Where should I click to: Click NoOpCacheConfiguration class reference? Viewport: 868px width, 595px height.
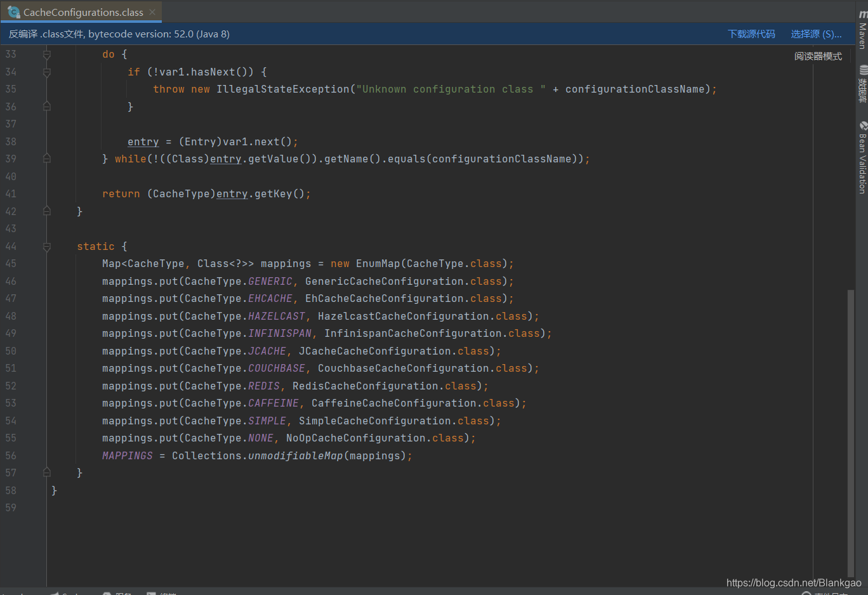coord(356,438)
